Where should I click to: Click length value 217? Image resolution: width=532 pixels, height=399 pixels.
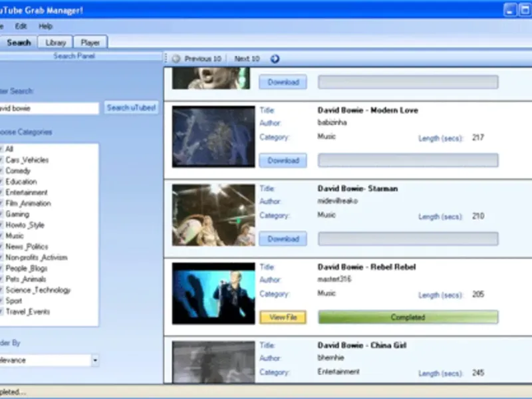[x=478, y=138]
